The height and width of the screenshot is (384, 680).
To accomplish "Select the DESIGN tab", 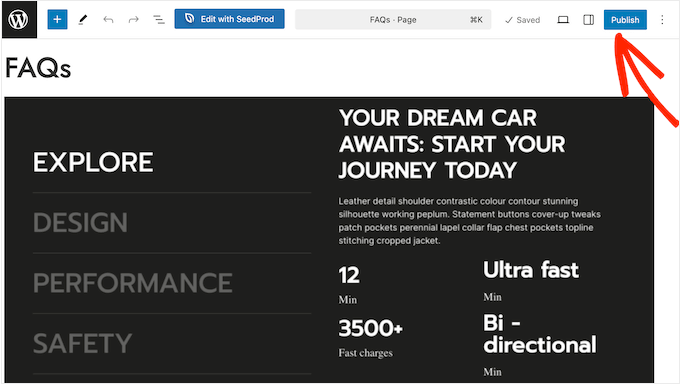I will (x=80, y=223).
